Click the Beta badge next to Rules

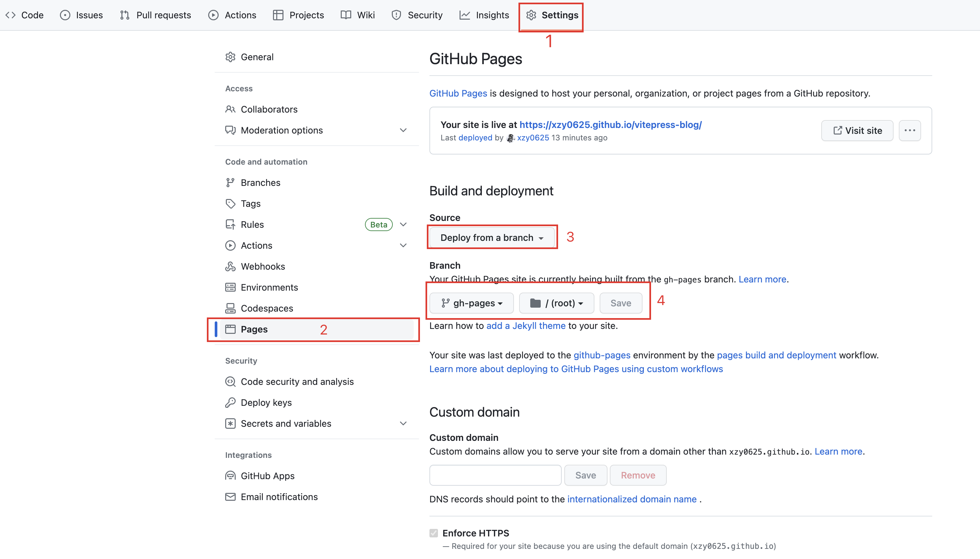[378, 224]
